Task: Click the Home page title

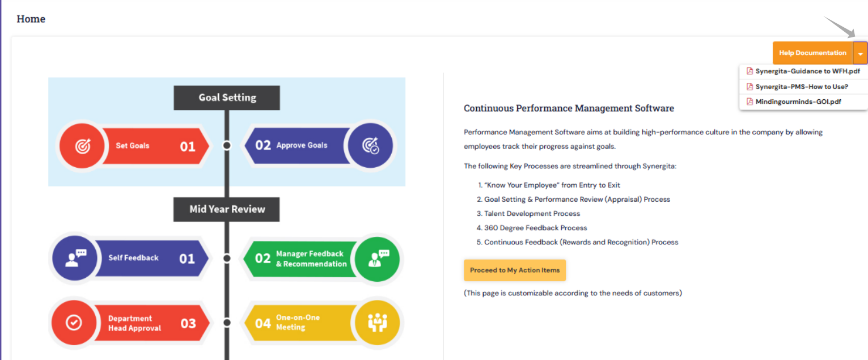Action: 31,19
